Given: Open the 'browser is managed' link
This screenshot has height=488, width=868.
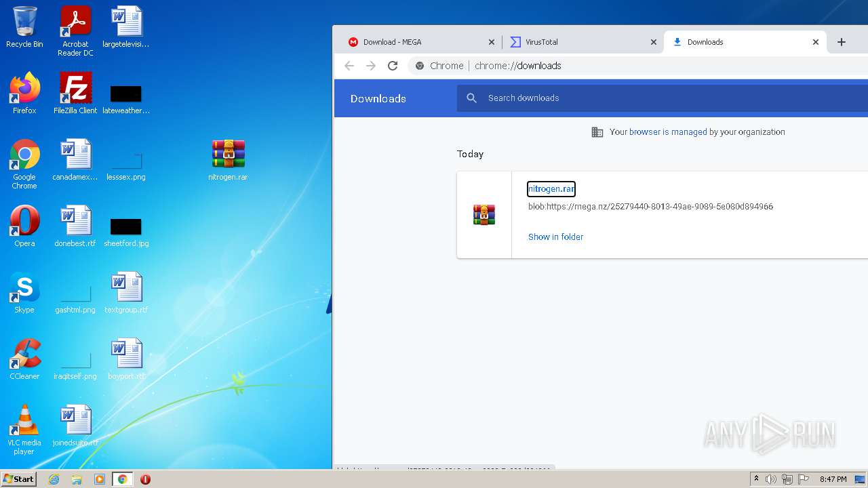Looking at the screenshot, I should point(668,132).
